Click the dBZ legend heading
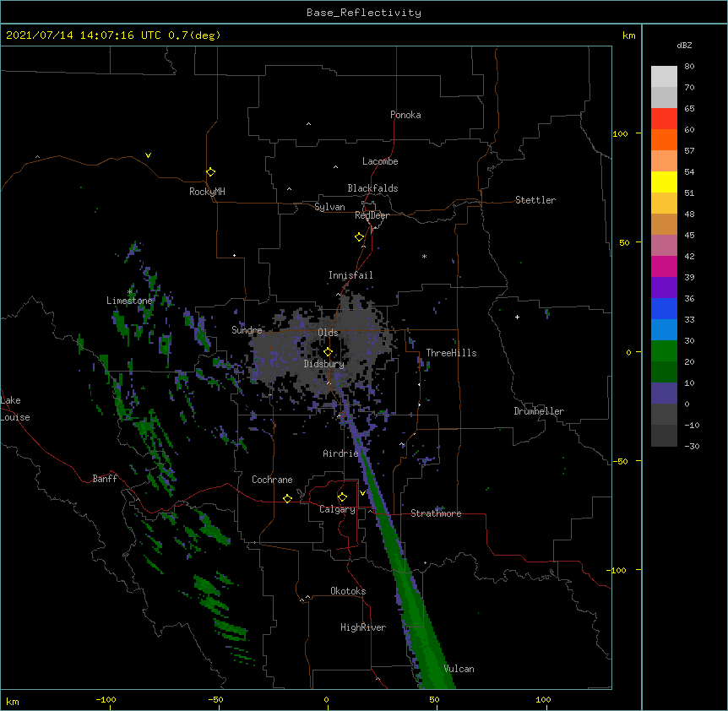 click(x=684, y=45)
